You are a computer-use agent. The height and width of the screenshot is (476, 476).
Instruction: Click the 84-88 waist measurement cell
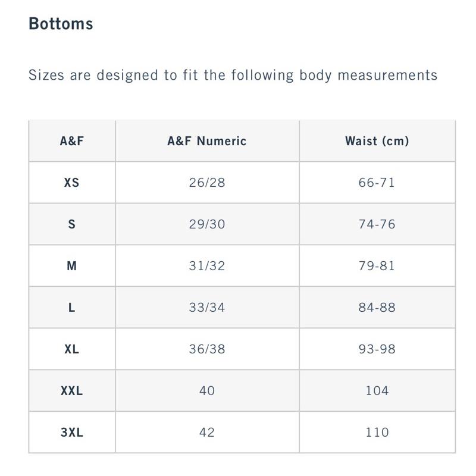pyautogui.click(x=377, y=308)
